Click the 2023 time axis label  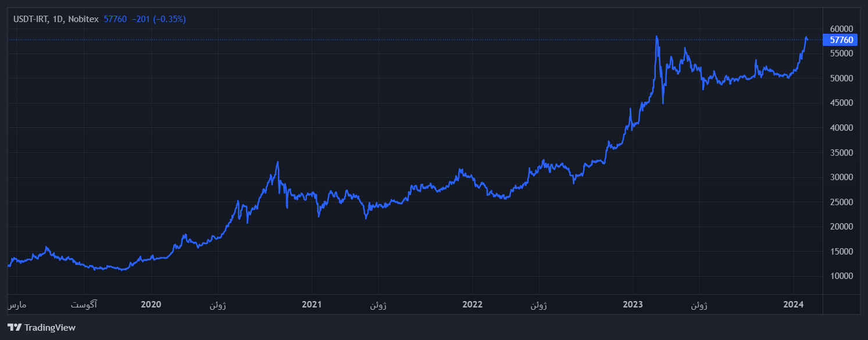tap(633, 305)
